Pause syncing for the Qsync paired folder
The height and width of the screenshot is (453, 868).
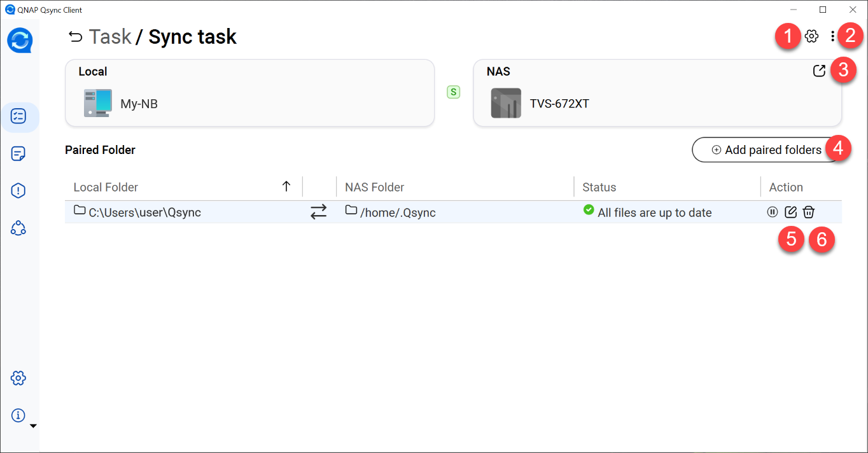pyautogui.click(x=773, y=213)
